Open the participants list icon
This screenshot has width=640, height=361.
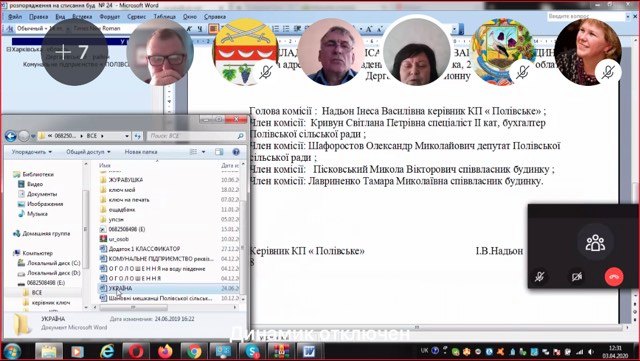595,243
